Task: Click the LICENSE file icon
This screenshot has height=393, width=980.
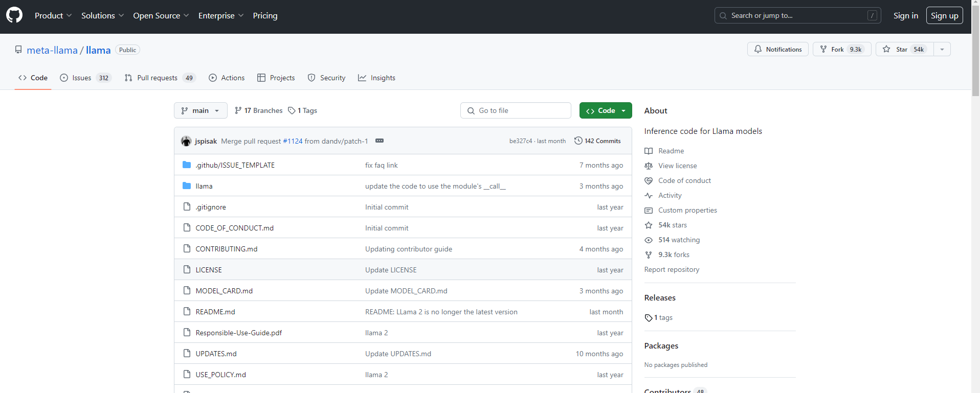Action: 187,269
